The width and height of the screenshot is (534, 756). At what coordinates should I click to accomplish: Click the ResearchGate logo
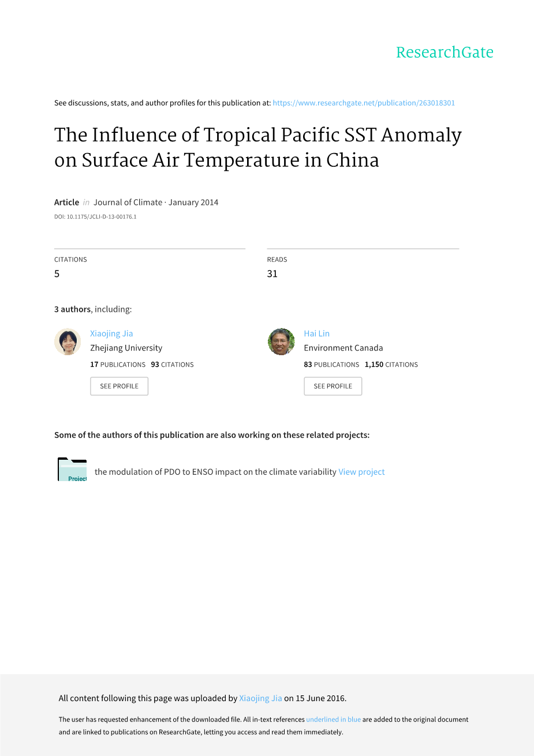(445, 53)
